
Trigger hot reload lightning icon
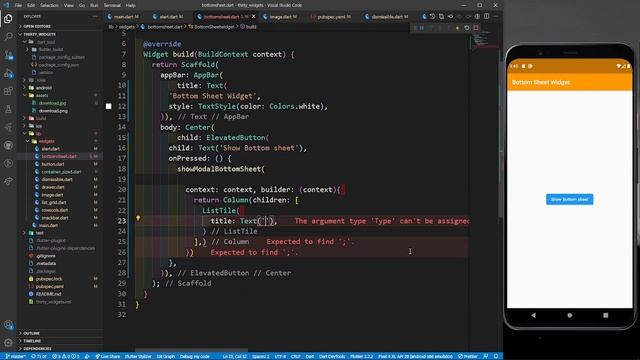pyautogui.click(x=458, y=28)
